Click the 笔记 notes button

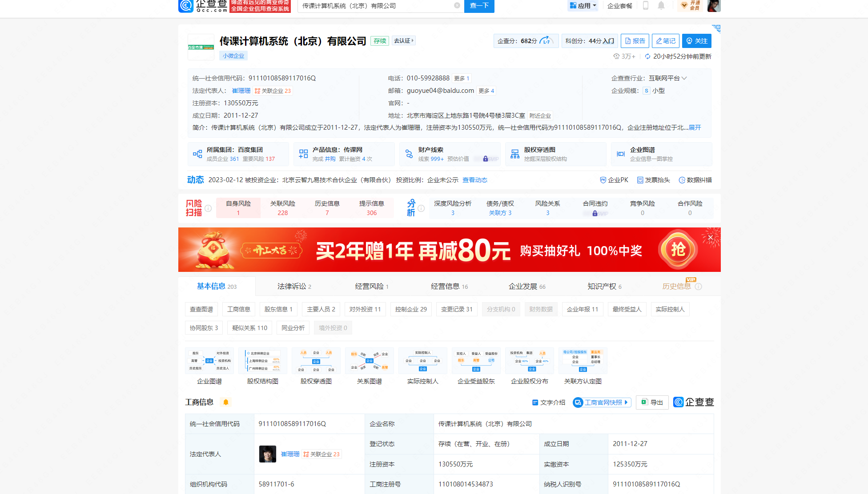pos(666,41)
